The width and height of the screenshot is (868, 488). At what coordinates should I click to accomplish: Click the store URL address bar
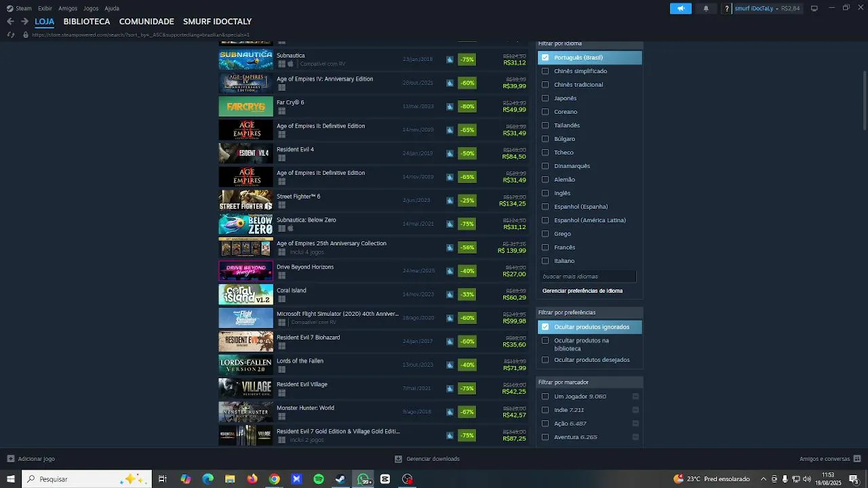point(140,35)
